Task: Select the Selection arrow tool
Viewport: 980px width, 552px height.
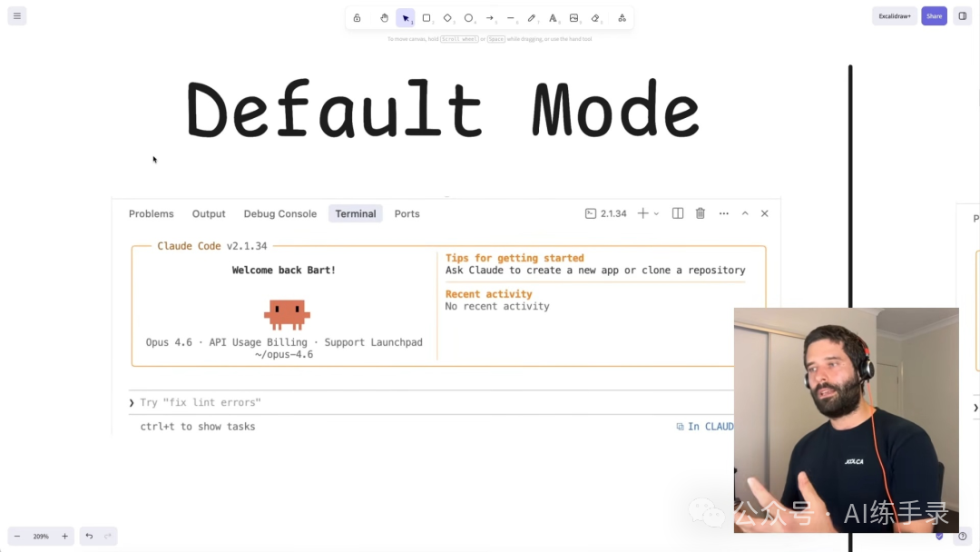Action: point(406,18)
